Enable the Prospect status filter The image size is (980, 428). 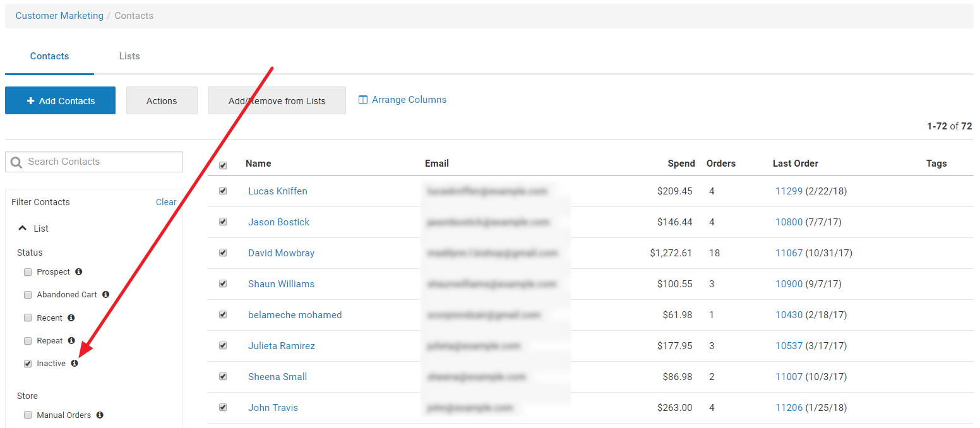pyautogui.click(x=28, y=271)
